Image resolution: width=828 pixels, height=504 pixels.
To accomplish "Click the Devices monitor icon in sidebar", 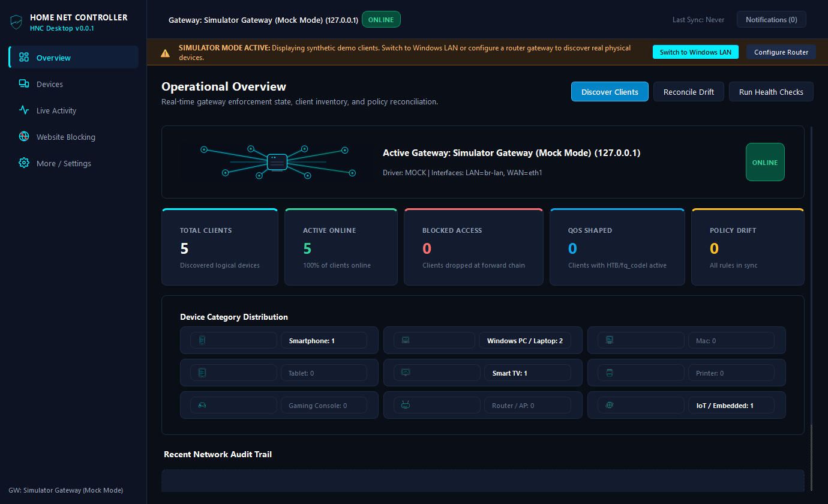I will coord(24,84).
